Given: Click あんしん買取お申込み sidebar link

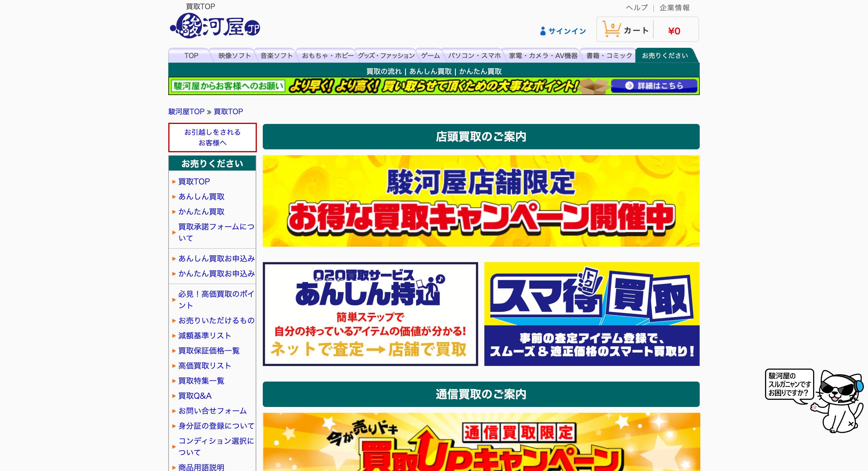Looking at the screenshot, I should tap(216, 259).
